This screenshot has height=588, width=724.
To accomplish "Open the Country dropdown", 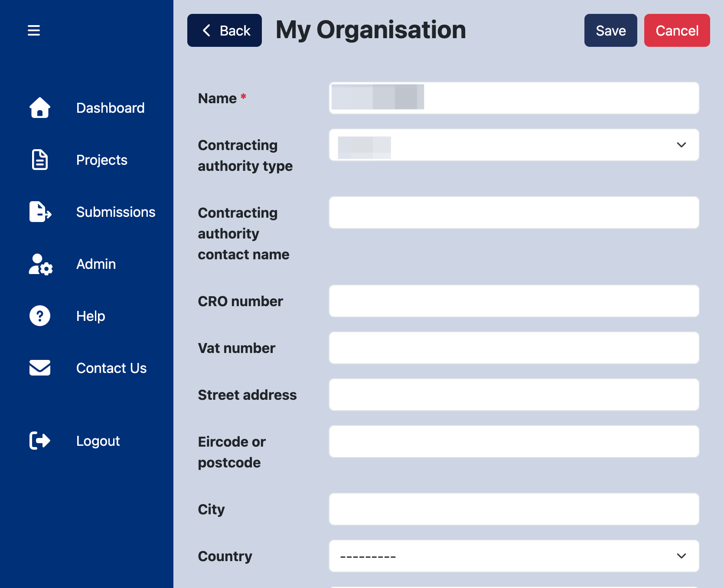I will (x=514, y=556).
